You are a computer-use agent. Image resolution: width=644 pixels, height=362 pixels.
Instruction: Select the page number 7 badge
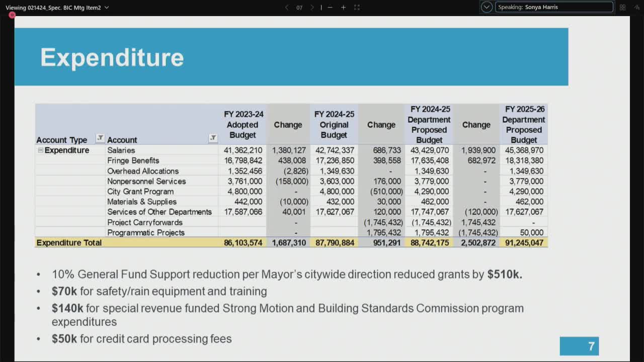coord(579,346)
